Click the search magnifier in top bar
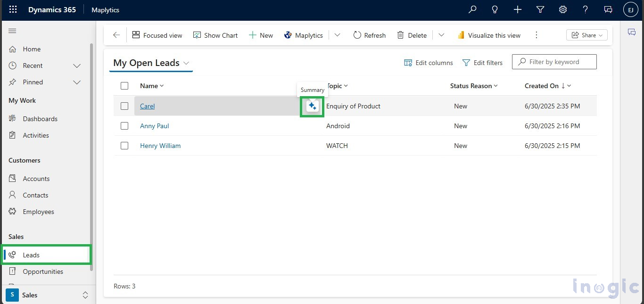 pos(472,9)
